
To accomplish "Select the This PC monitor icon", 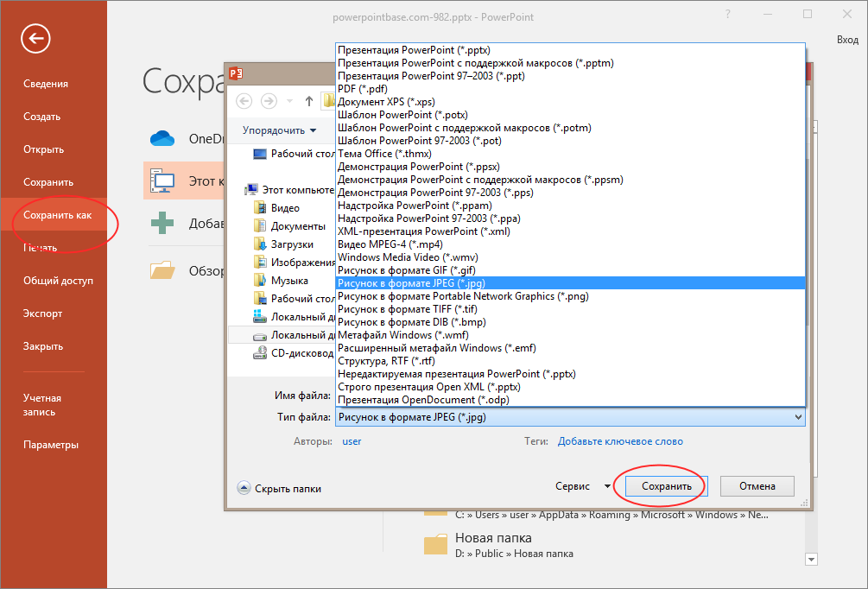I will [162, 181].
